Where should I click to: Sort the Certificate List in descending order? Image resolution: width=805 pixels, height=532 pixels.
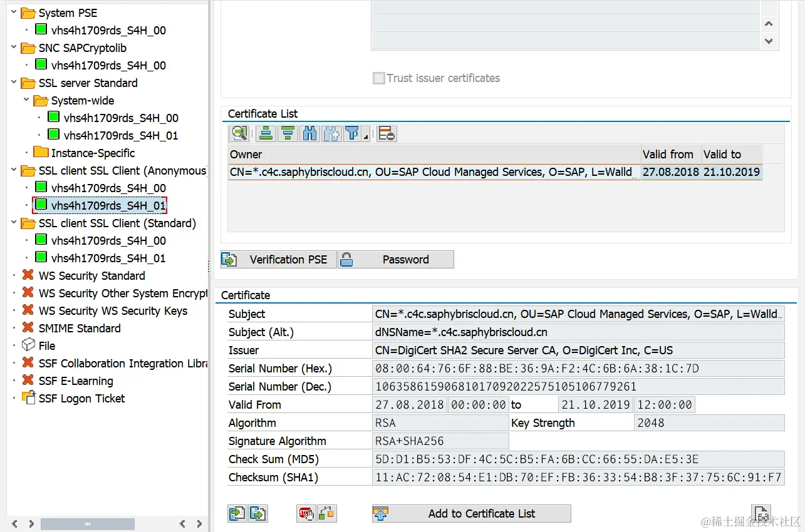[288, 133]
